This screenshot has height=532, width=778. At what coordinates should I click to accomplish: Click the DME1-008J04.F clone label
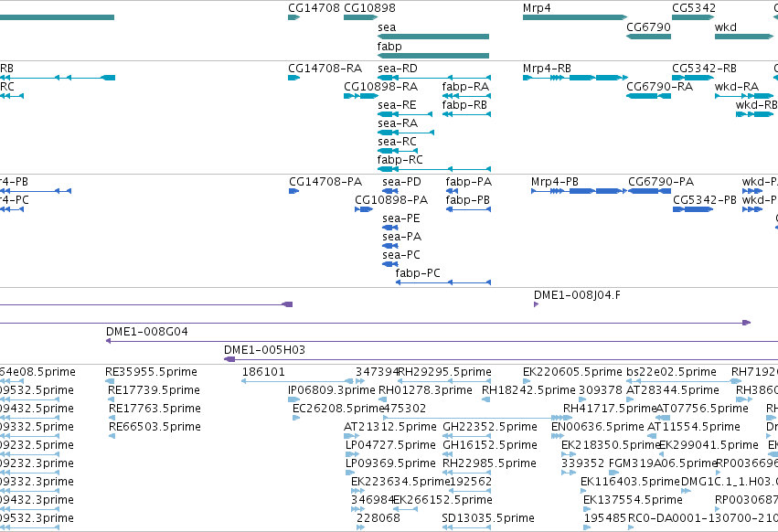click(577, 295)
